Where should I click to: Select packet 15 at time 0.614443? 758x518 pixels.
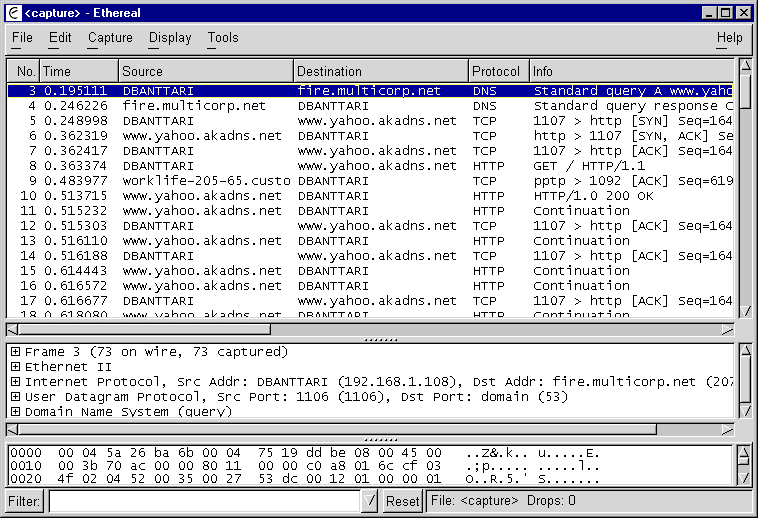(370, 271)
